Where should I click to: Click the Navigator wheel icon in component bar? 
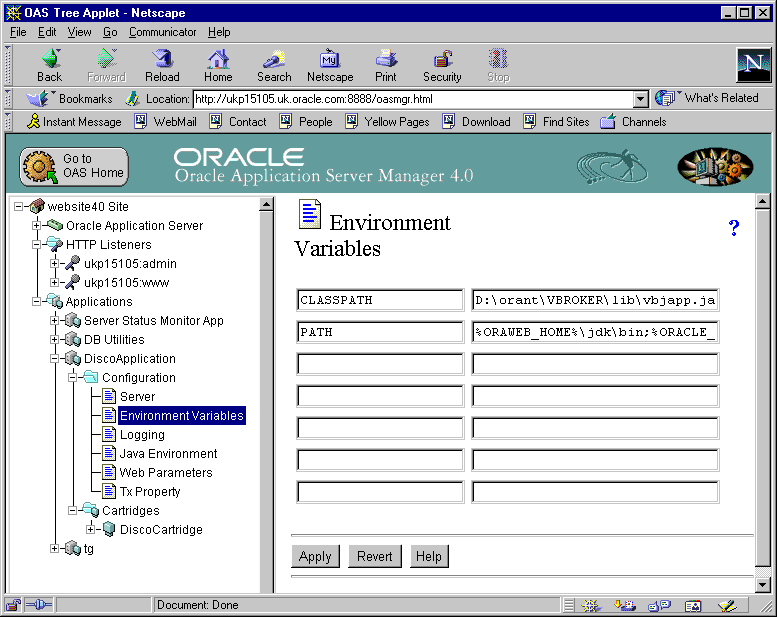(591, 605)
